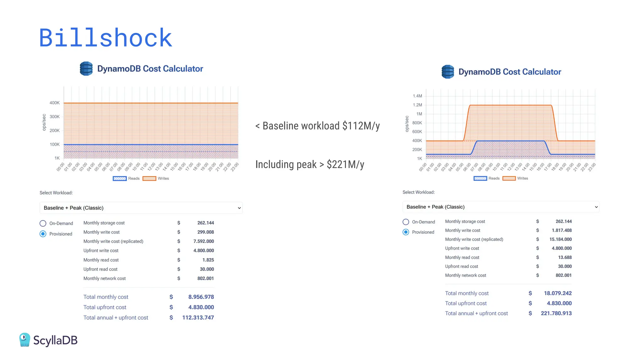Click right DynamoDB Cost Calculator heading

(x=510, y=72)
